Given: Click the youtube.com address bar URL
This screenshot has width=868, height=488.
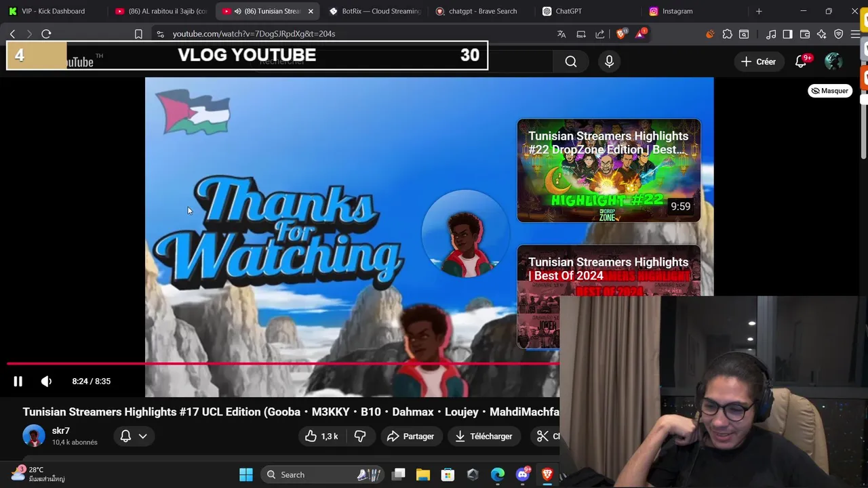Looking at the screenshot, I should click(254, 34).
